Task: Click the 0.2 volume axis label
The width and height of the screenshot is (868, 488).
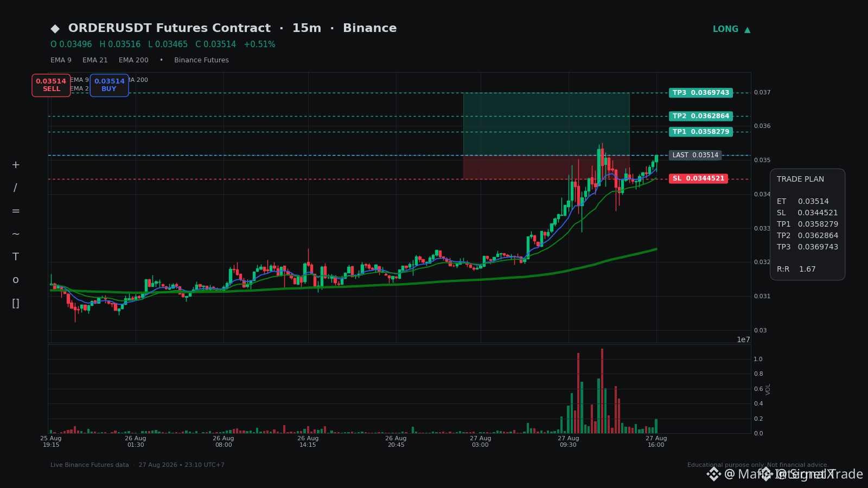Action: (x=758, y=419)
